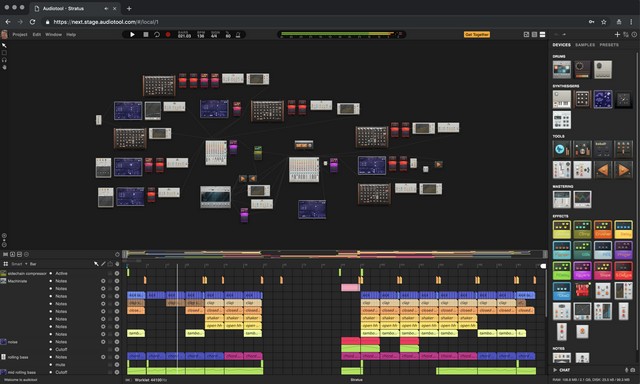The image size is (640, 384).
Task: Open a new browser tab
Action: click(129, 8)
